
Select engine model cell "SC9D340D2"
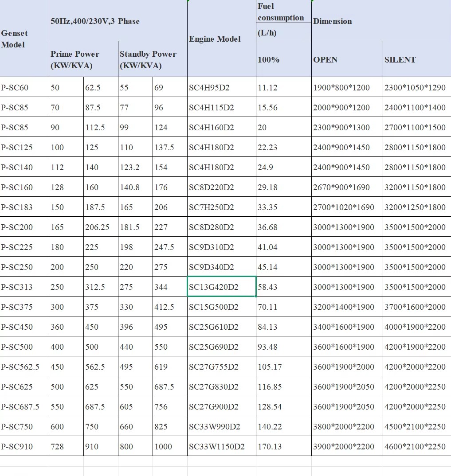click(222, 267)
